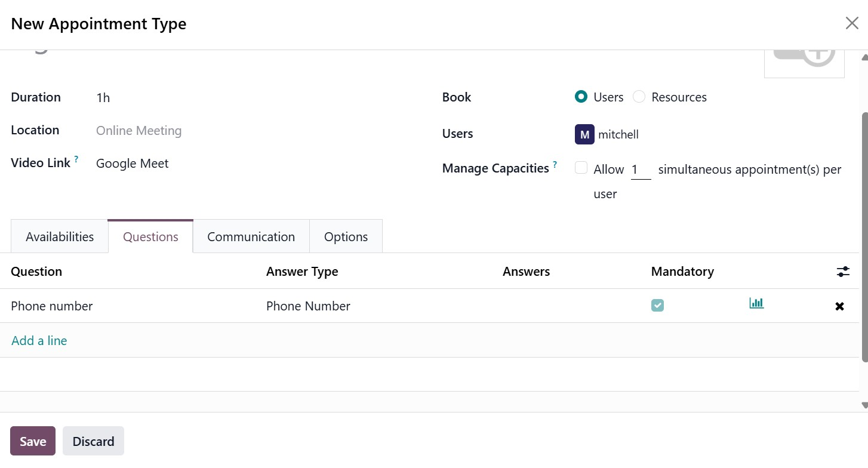This screenshot has width=868, height=468.
Task: Click the mitchell user avatar
Action: (584, 134)
